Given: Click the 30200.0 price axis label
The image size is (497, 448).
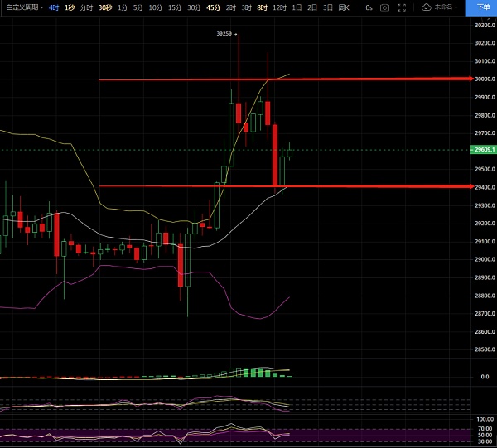Looking at the screenshot, I should tap(485, 43).
